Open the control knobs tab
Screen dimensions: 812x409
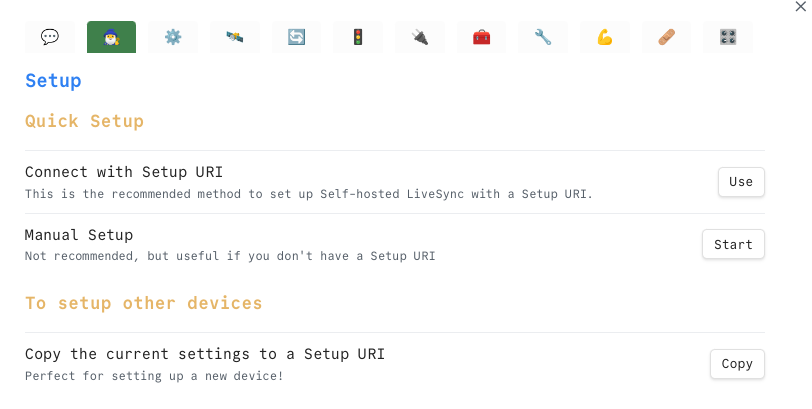(728, 37)
